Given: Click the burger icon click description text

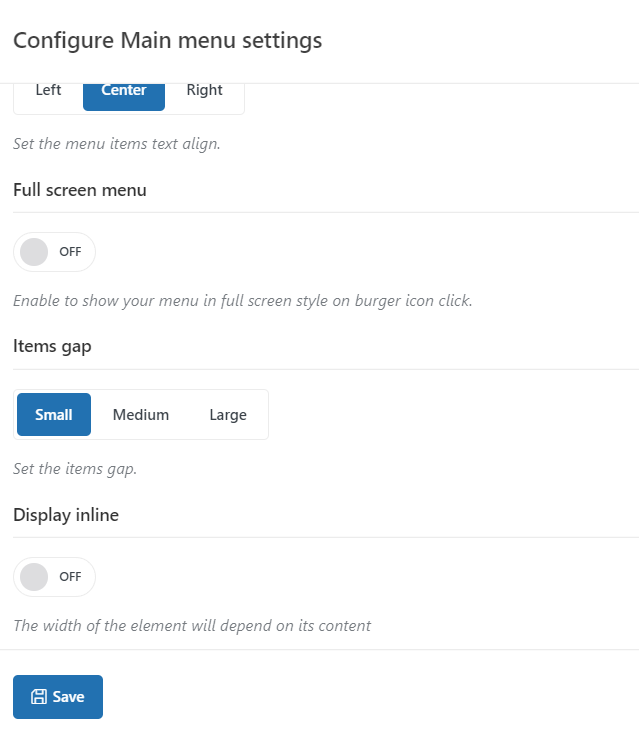Looking at the screenshot, I should (242, 301).
